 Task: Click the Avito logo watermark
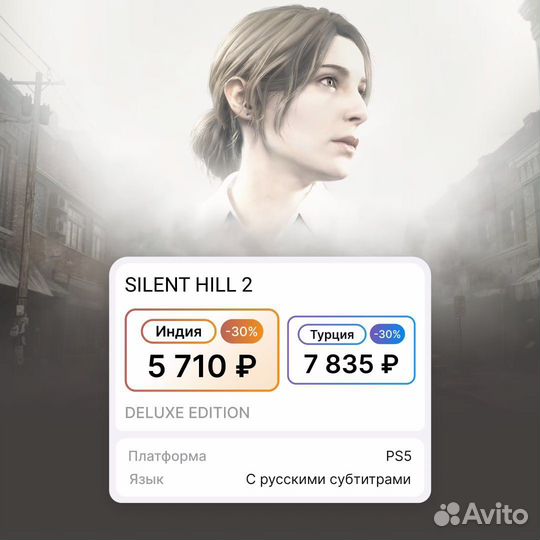pos(481,514)
